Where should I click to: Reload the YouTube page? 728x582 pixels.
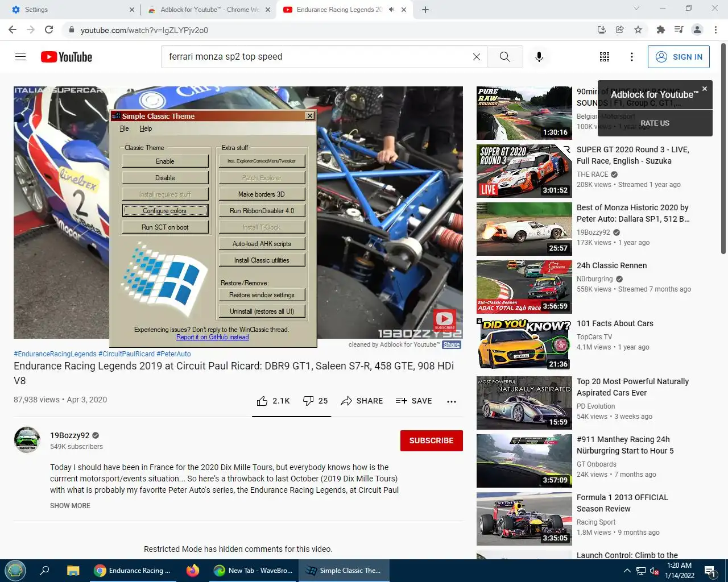coord(49,30)
